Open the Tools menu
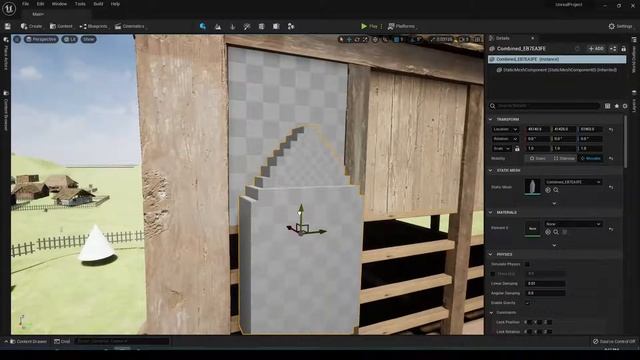640x360 pixels. coord(80,4)
